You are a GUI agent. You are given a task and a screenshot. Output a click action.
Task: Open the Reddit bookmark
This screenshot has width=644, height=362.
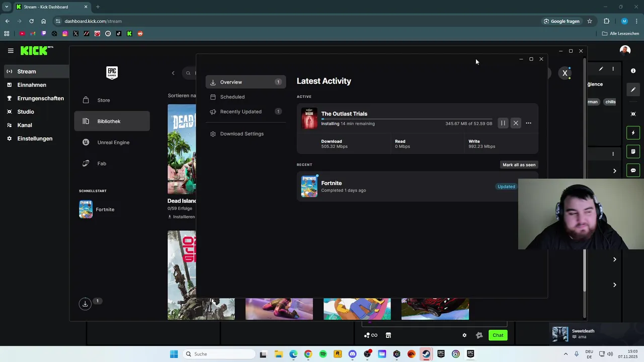tap(140, 34)
